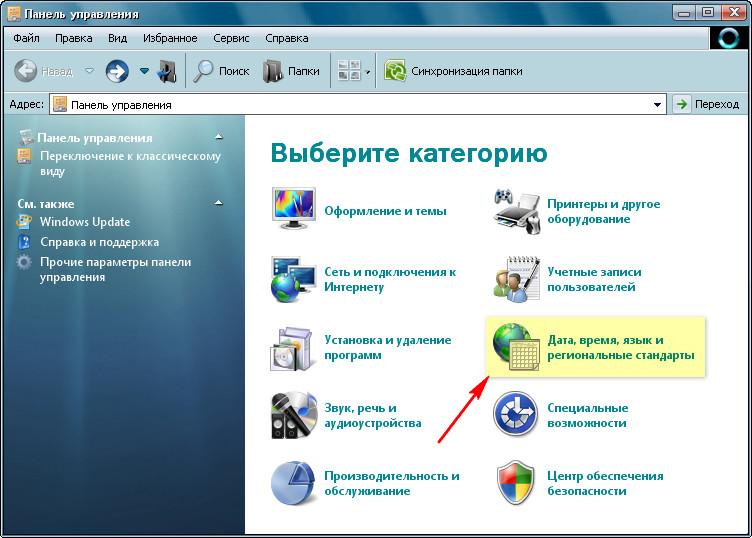Open the printer icon for Принтеры и другое оборудование
This screenshot has height=538, width=752.
click(517, 211)
